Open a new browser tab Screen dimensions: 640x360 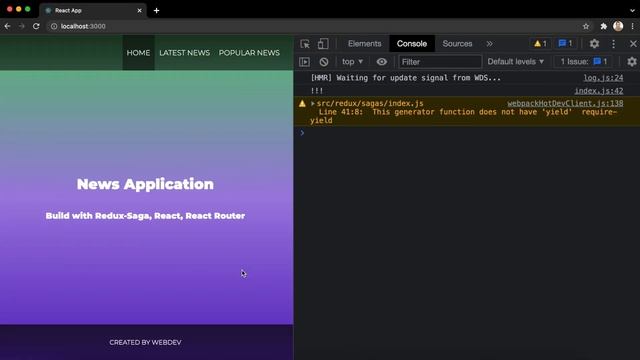tap(156, 11)
